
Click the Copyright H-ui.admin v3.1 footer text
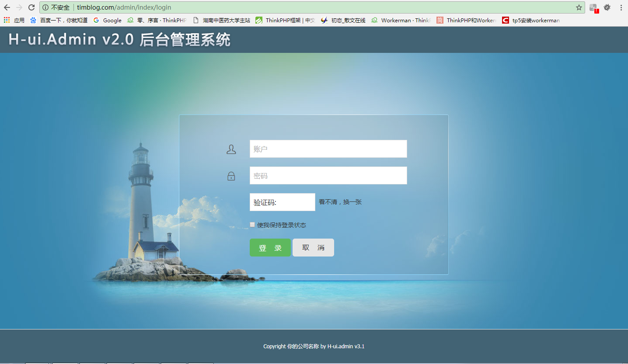[x=314, y=346]
